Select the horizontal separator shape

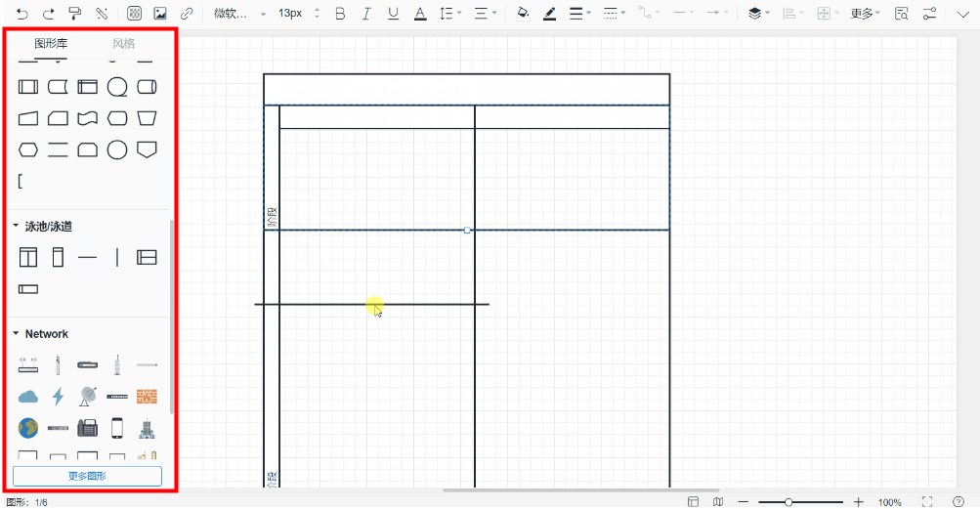(x=88, y=257)
